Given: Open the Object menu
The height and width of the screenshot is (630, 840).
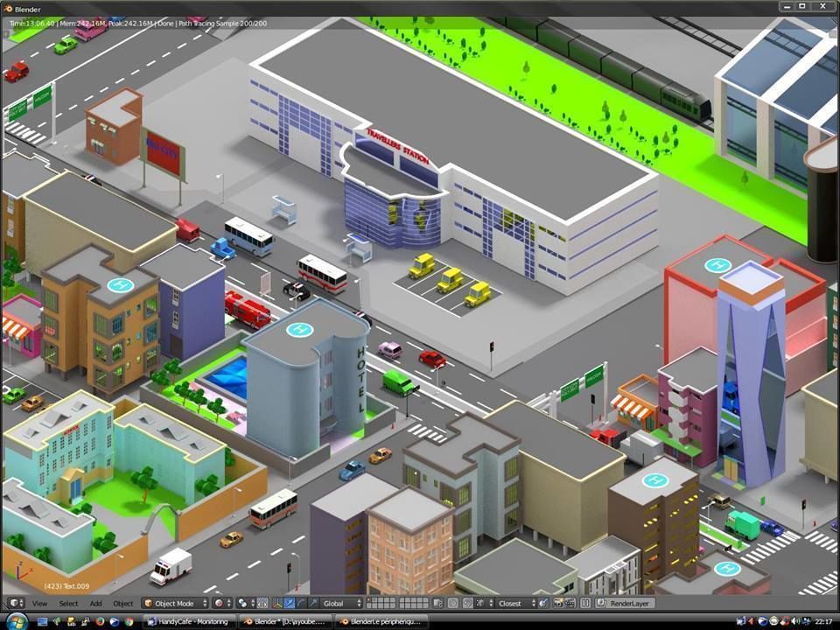Looking at the screenshot, I should [122, 603].
